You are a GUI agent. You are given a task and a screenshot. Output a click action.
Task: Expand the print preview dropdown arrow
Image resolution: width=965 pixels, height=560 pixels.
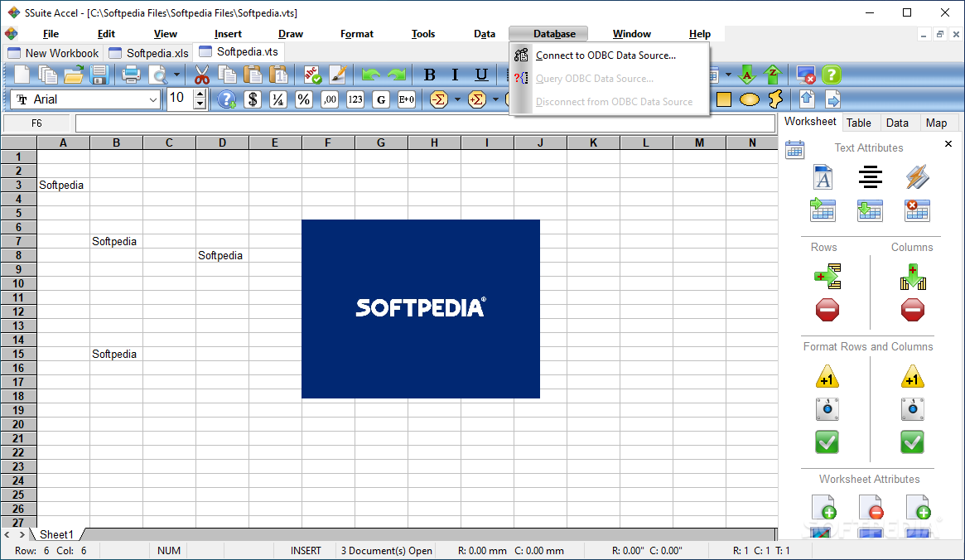coord(176,75)
